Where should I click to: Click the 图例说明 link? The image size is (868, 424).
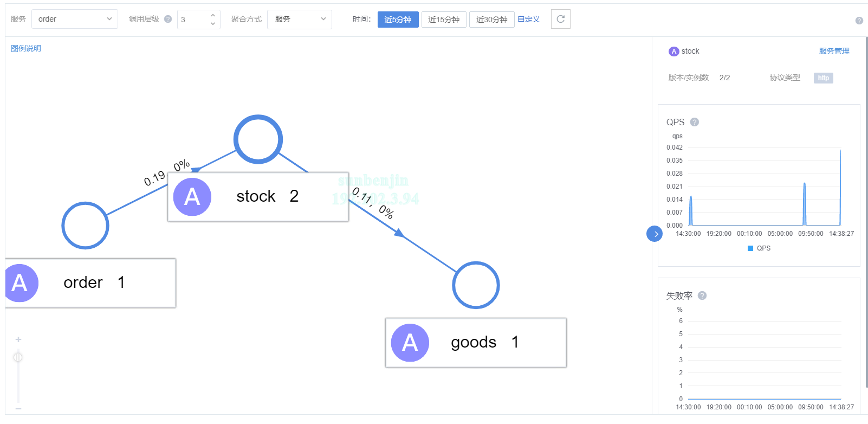[26, 48]
